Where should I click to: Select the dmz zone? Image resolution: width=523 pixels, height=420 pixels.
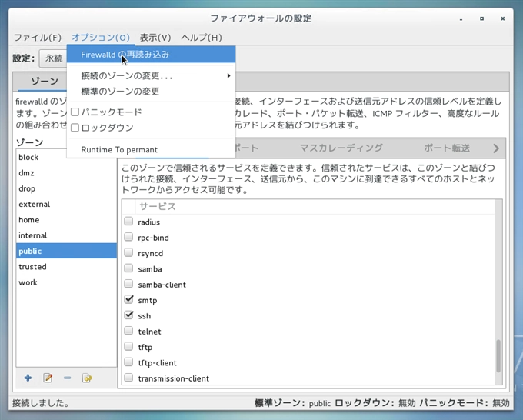(66, 173)
